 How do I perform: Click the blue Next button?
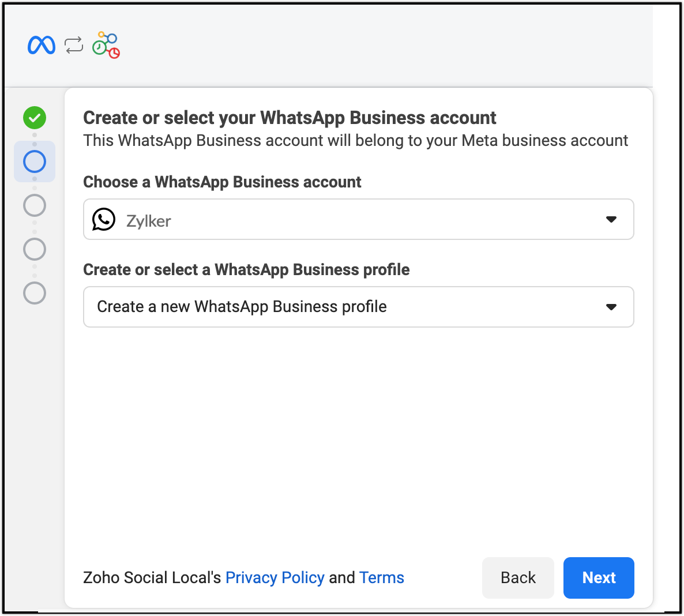(599, 578)
